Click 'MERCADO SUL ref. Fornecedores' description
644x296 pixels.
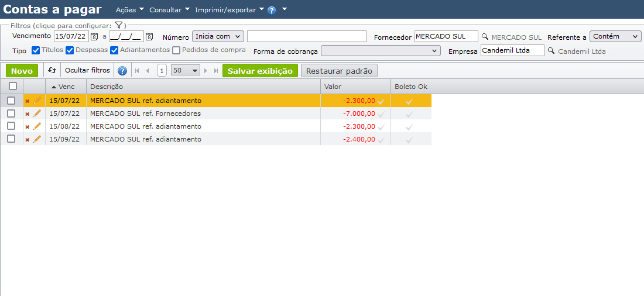click(145, 113)
